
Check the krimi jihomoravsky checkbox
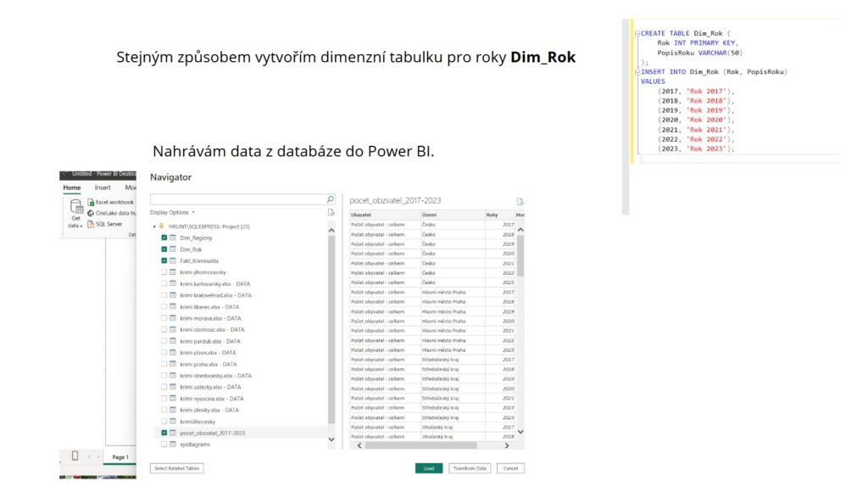tap(164, 272)
